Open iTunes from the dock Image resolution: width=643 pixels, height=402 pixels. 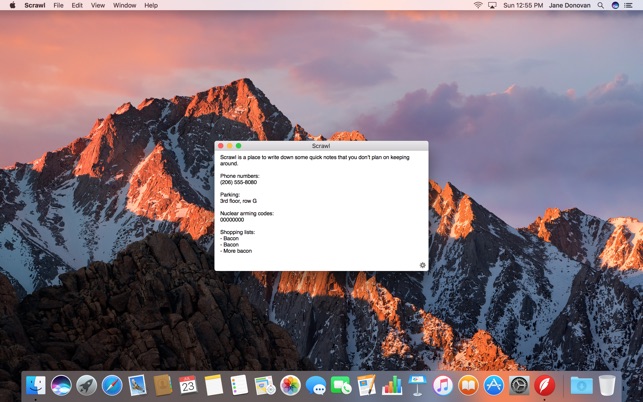click(x=443, y=385)
